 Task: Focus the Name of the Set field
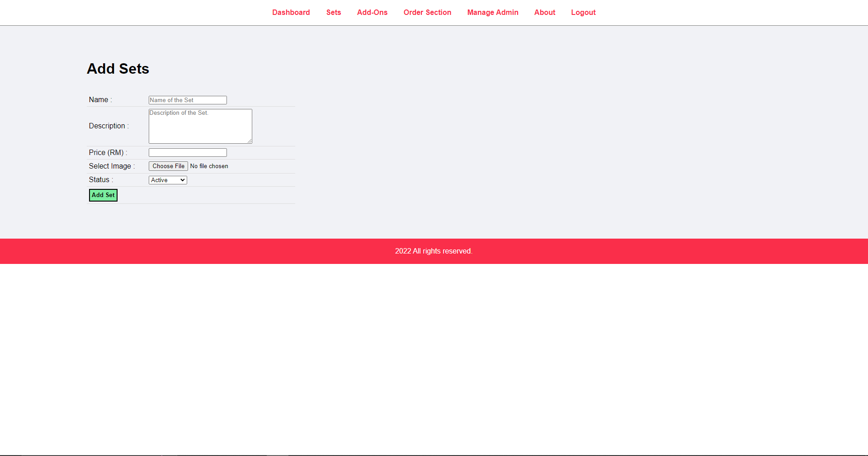[188, 100]
